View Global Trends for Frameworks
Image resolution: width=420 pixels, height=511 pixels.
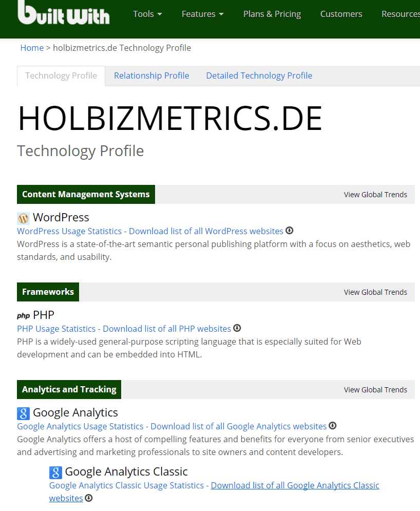pyautogui.click(x=375, y=292)
